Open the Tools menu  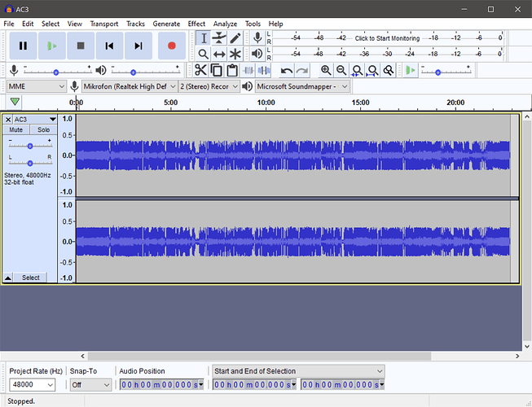tap(253, 24)
